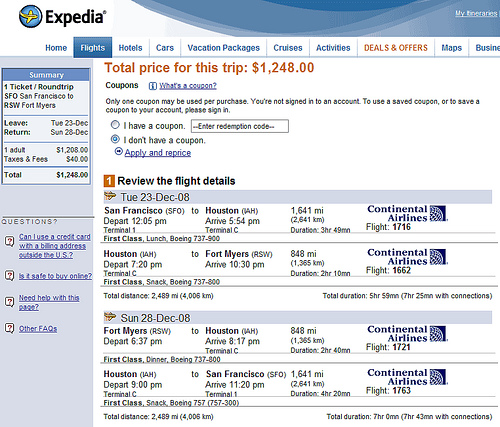Click Continental Airlines logo for flight 1721
The height and width of the screenshot is (427, 500).
point(407,333)
